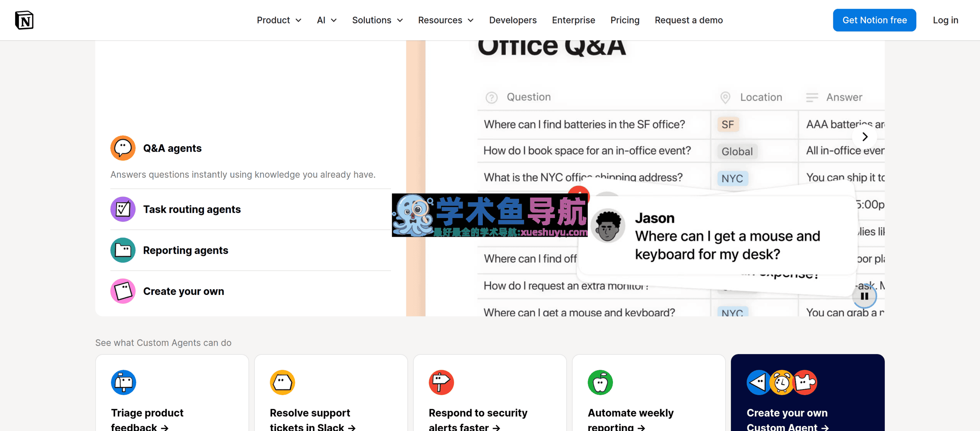The height and width of the screenshot is (431, 980).
Task: Click Jason's avatar in the chat bubble
Action: (x=608, y=226)
